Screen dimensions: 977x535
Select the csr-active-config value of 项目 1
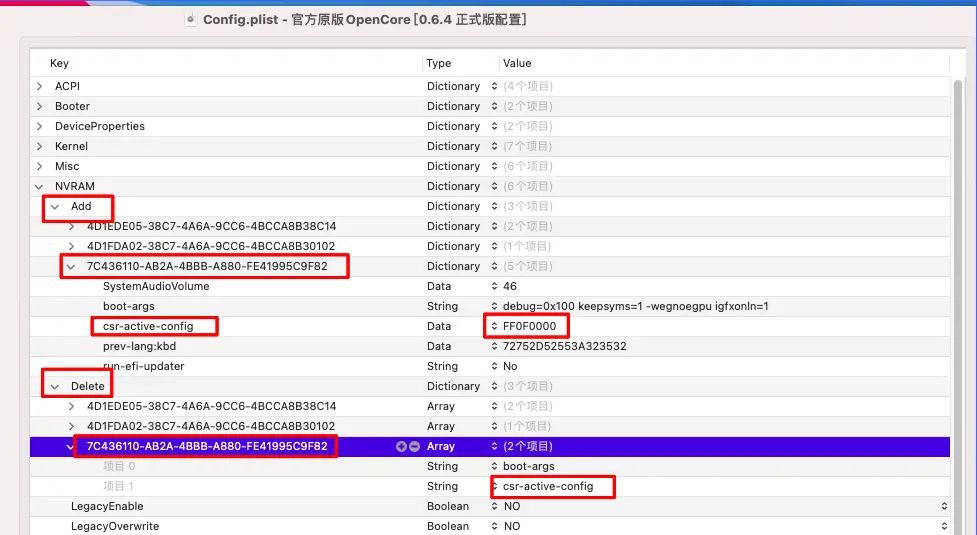[x=548, y=486]
